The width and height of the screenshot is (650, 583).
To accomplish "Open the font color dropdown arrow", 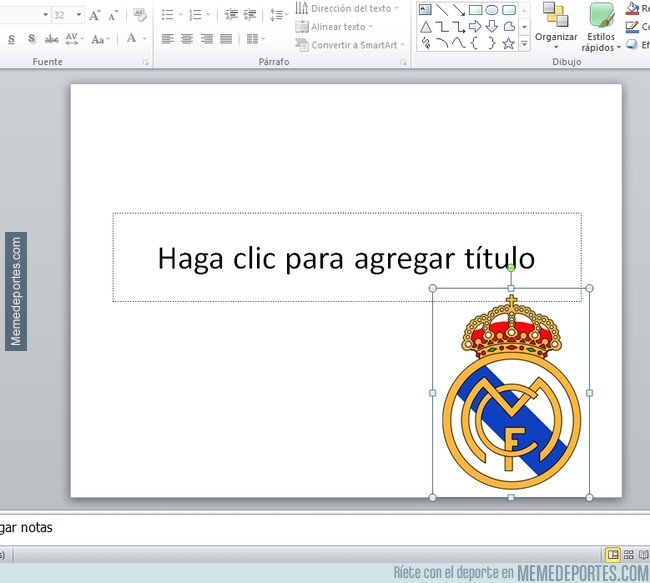I will (x=145, y=39).
